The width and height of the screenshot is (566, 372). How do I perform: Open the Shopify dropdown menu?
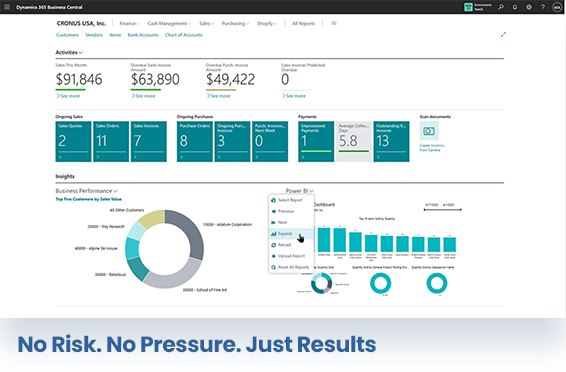tap(267, 23)
